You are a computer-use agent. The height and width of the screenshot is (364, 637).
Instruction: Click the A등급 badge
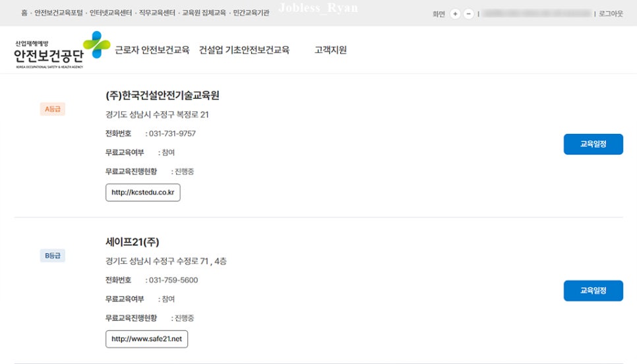[x=52, y=109]
